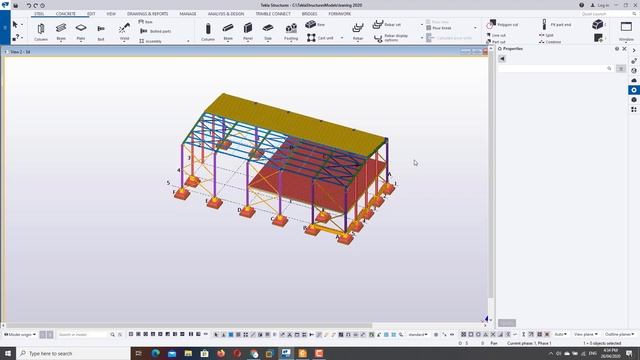Expand the Rebar set dropdown arrow
Viewport: 640px width, 360px height.
coord(422,24)
